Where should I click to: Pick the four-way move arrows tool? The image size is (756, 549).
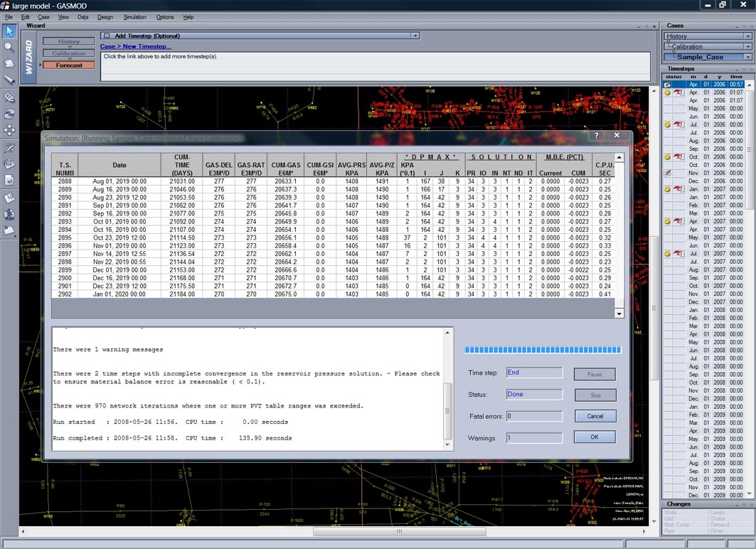9,130
